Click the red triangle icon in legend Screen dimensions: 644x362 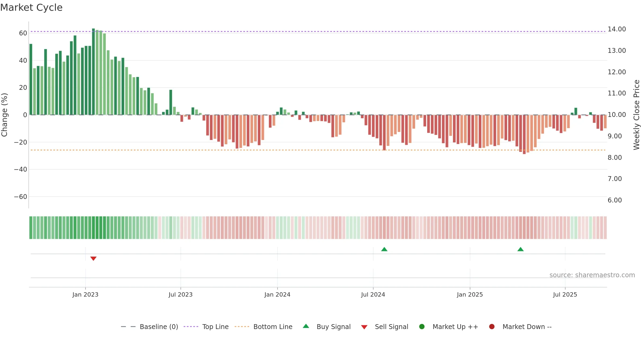pyautogui.click(x=364, y=327)
